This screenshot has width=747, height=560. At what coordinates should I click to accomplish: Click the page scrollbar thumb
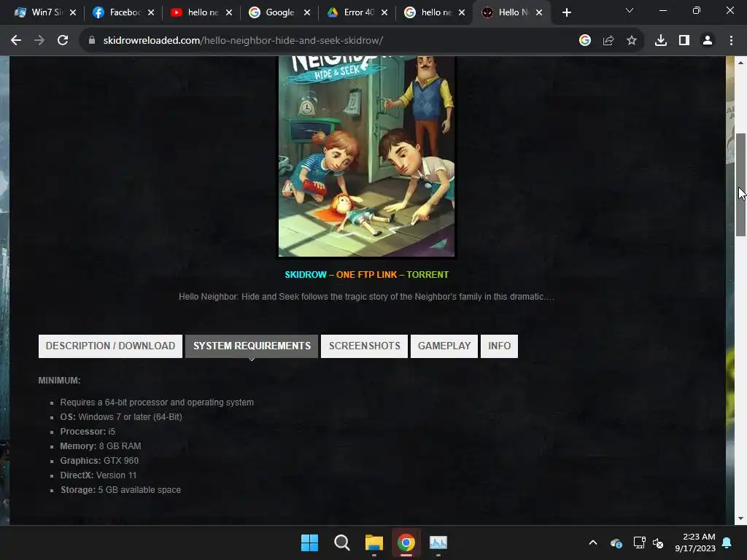740,184
